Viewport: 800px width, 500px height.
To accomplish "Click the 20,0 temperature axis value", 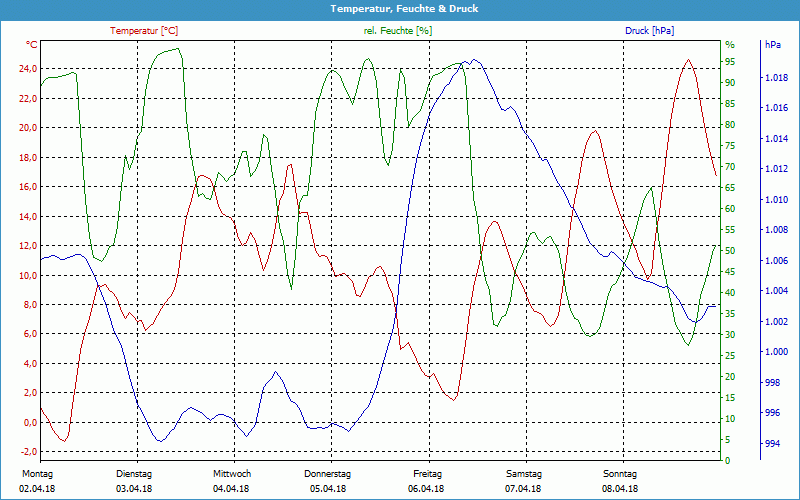I will coord(28,128).
